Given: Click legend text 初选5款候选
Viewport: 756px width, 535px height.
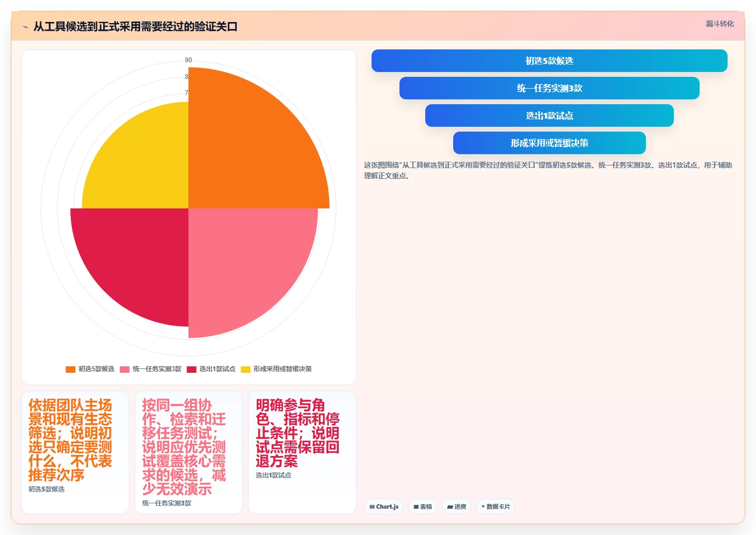Looking at the screenshot, I should (97, 369).
